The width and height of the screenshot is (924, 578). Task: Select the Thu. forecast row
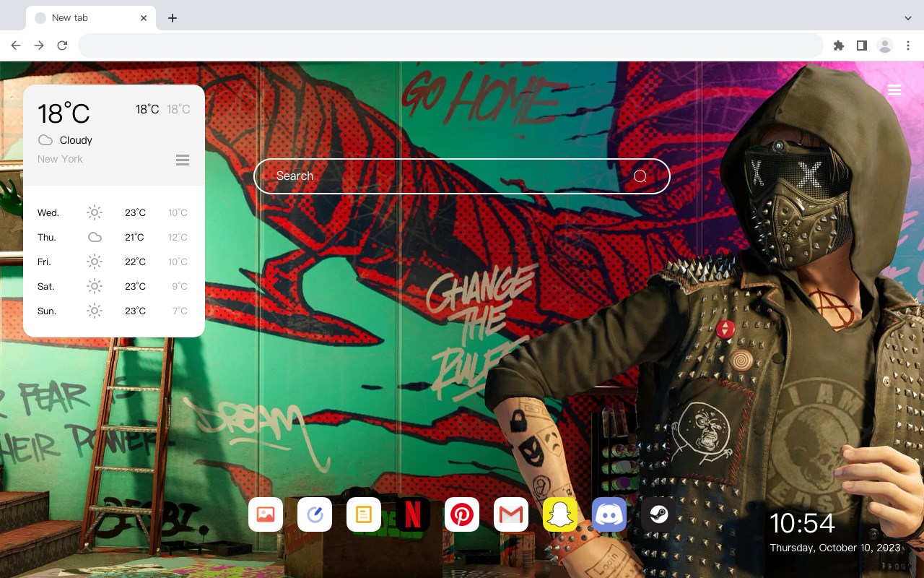coord(114,237)
